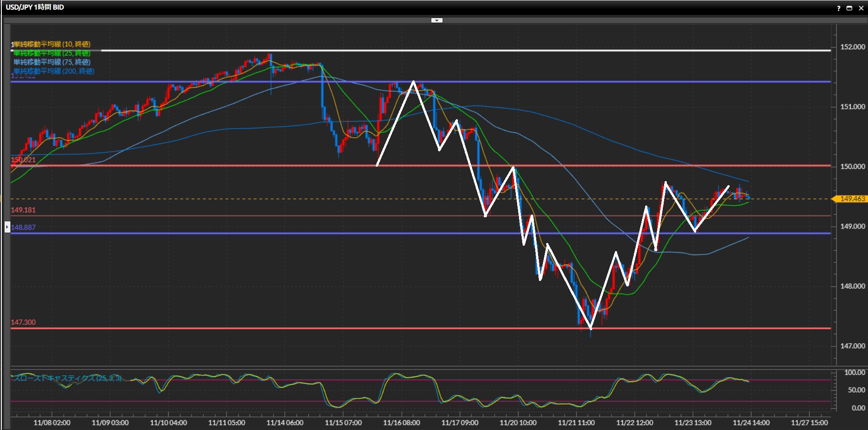
Task: Click the 11/15 07:00 time axis label
Action: [x=343, y=423]
